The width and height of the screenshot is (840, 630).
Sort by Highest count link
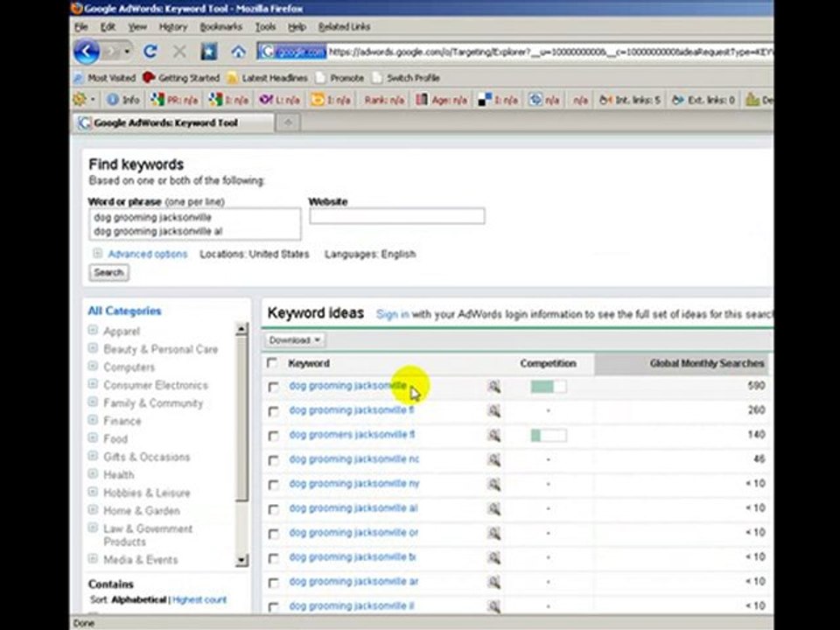pos(199,600)
